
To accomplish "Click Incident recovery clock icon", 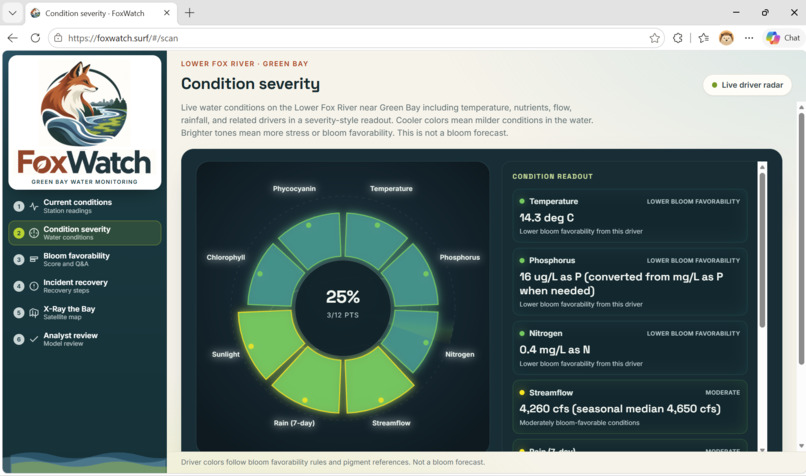I will [34, 286].
